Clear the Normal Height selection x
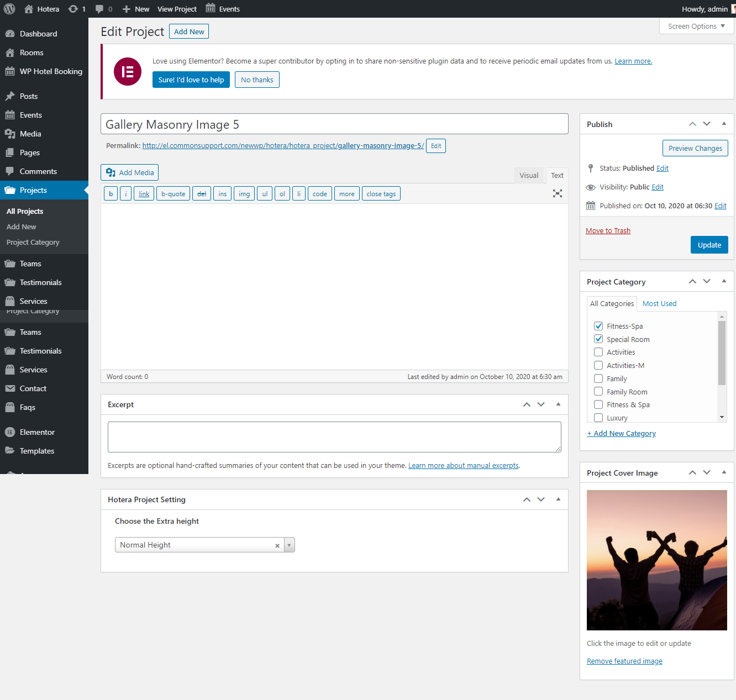 tap(277, 545)
